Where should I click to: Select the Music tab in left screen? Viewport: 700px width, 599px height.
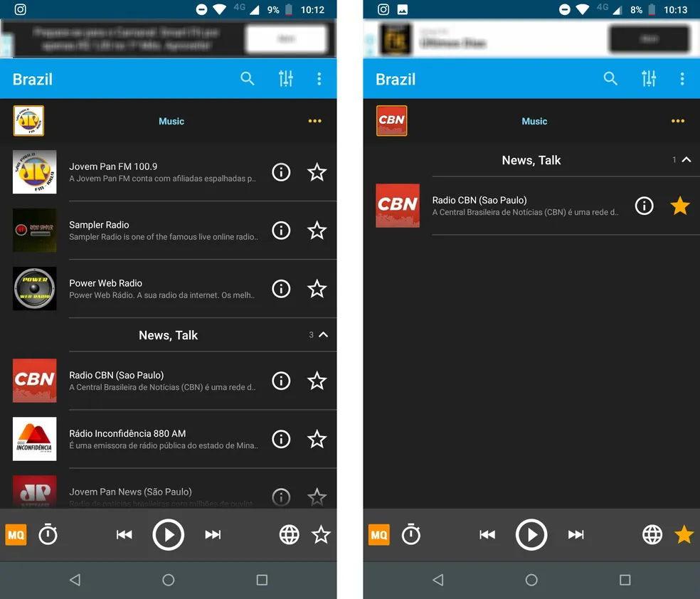[x=171, y=121]
